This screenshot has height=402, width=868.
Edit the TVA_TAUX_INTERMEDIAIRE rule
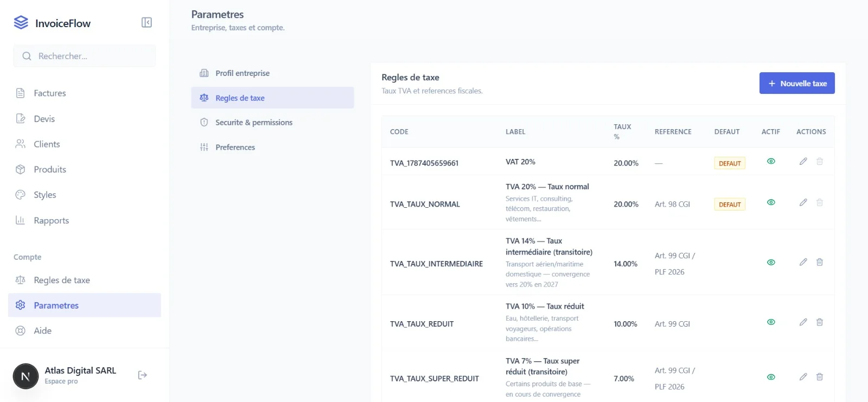coord(803,262)
